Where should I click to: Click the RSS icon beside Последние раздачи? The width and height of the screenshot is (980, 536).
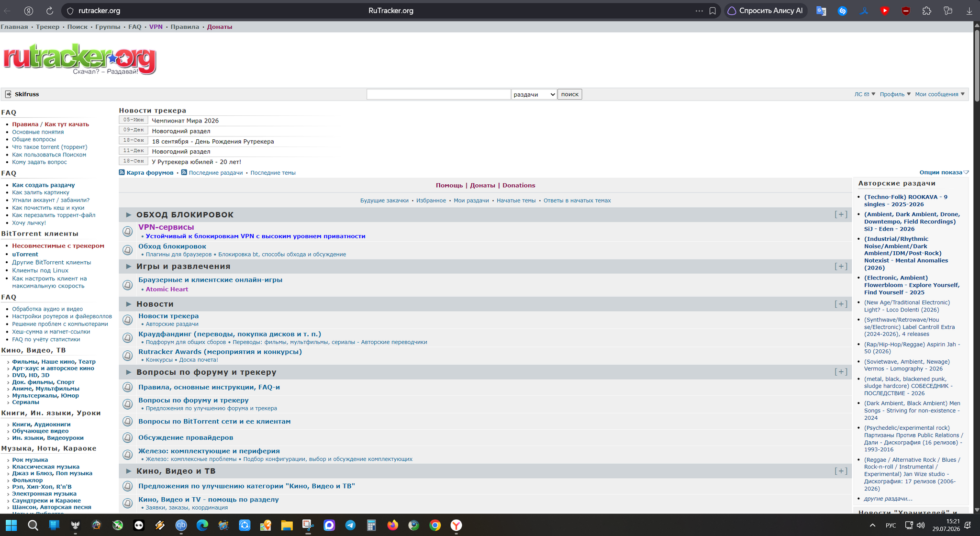pyautogui.click(x=184, y=172)
